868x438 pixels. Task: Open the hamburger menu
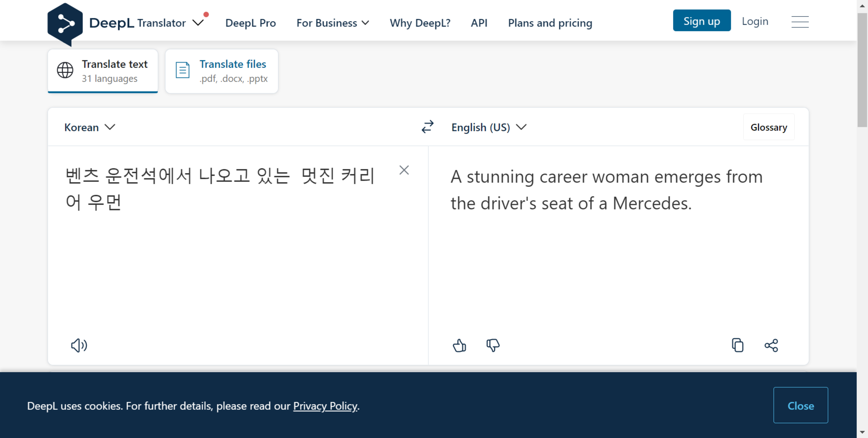coord(800,22)
